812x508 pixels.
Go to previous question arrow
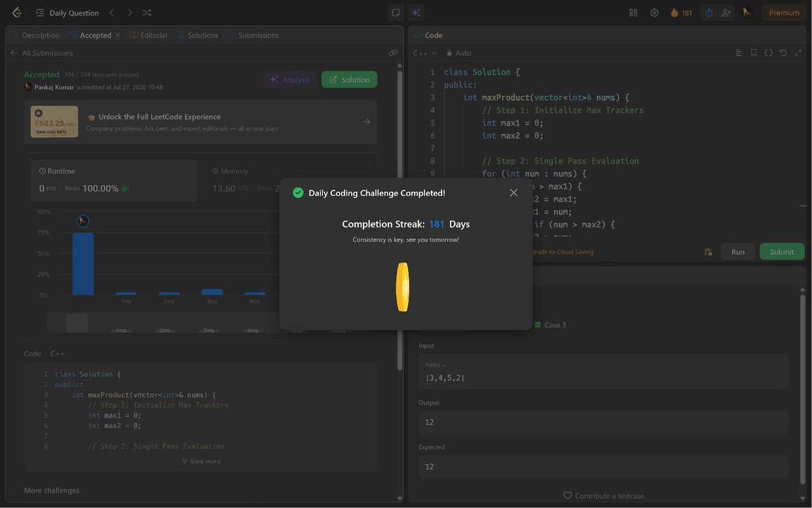tap(112, 13)
